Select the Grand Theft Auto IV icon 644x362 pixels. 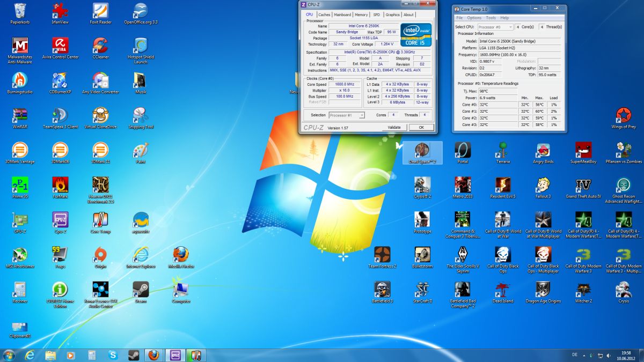tap(583, 188)
